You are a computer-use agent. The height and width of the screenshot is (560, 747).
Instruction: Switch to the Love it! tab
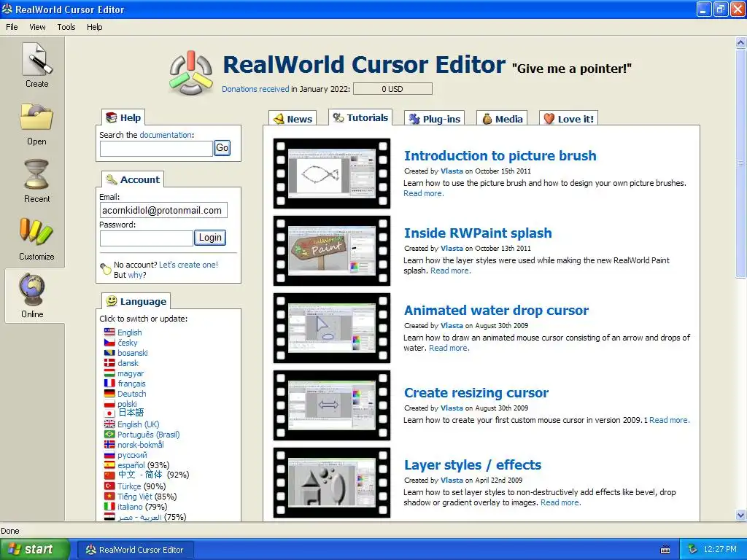(x=568, y=119)
